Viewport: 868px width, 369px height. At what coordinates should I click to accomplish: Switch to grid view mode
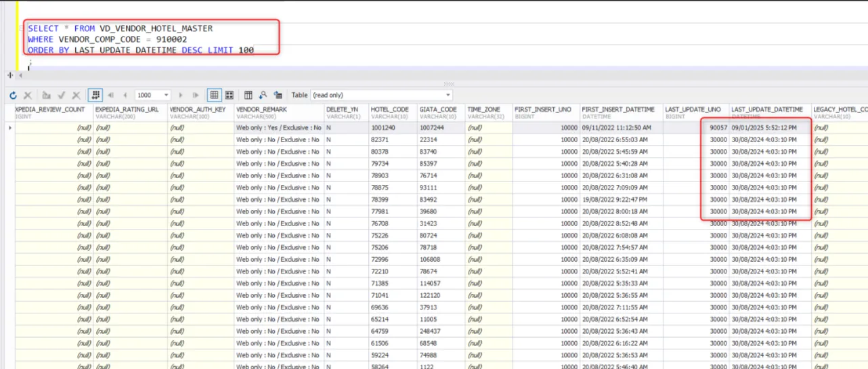click(x=214, y=95)
